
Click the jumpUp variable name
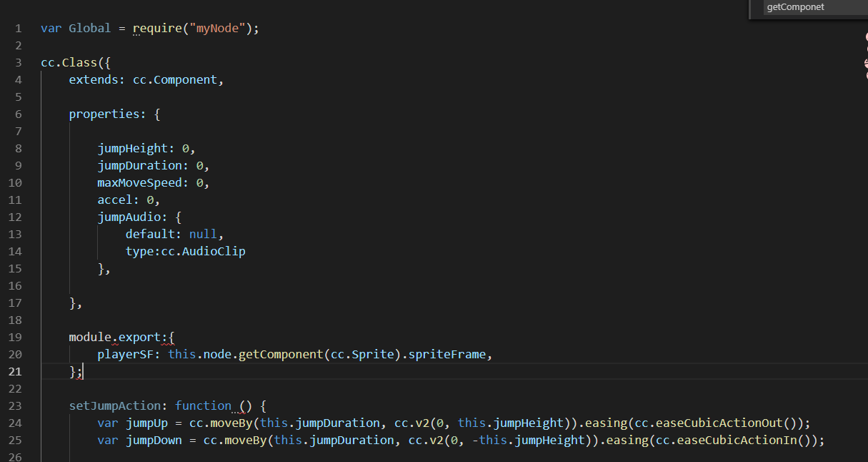[147, 423]
